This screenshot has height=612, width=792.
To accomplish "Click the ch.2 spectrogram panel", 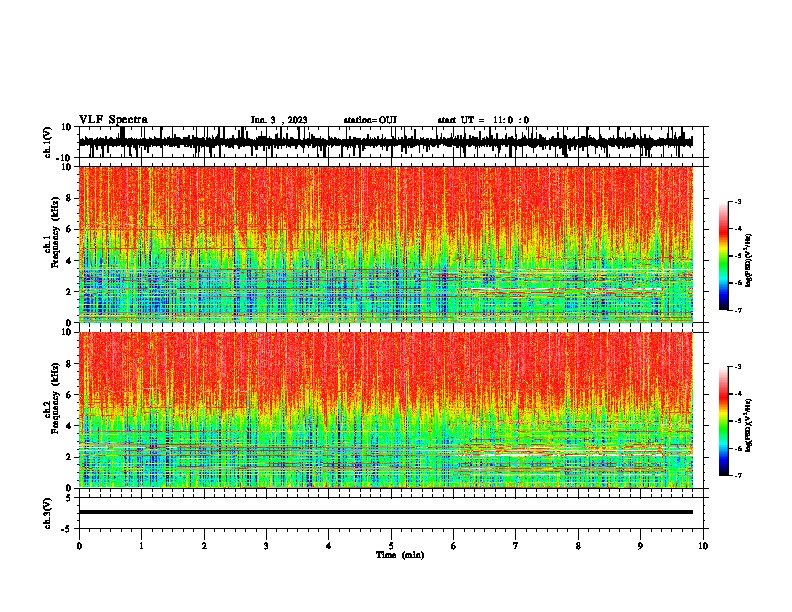I will [386, 410].
